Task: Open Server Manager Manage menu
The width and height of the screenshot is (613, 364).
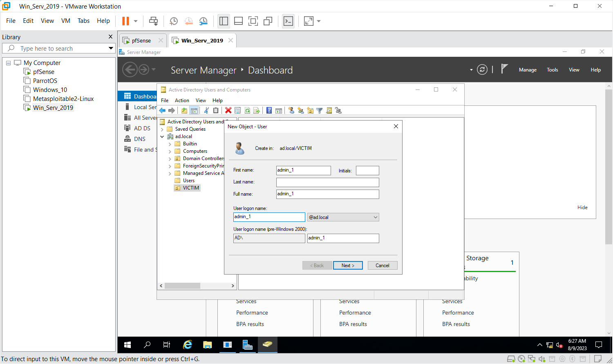Action: [x=528, y=70]
